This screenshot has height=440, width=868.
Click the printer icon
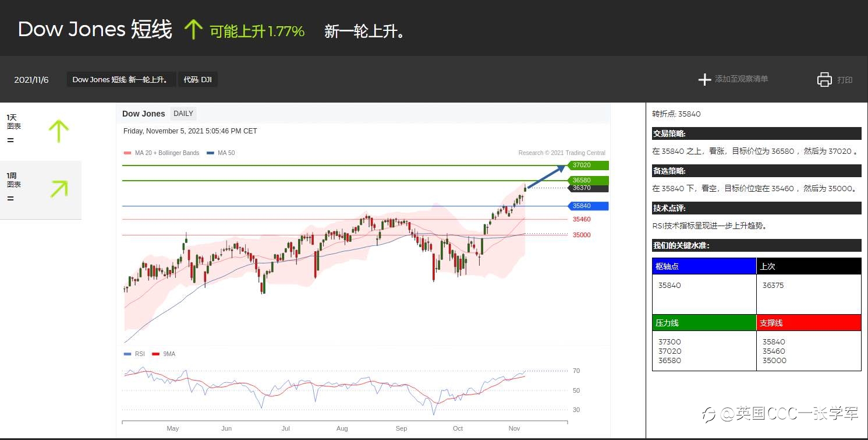(x=824, y=79)
